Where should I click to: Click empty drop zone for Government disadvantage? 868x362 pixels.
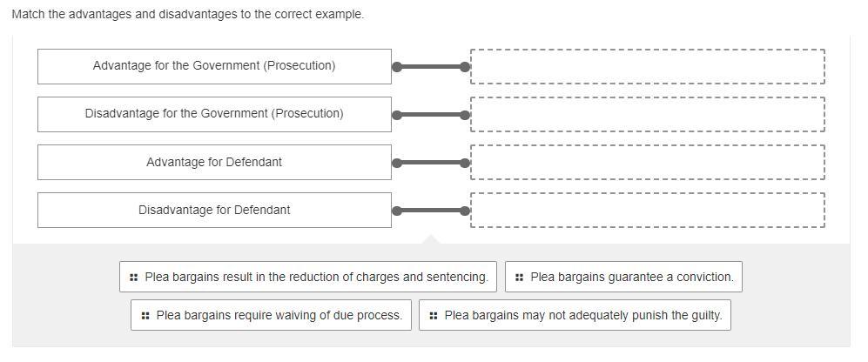coord(647,114)
